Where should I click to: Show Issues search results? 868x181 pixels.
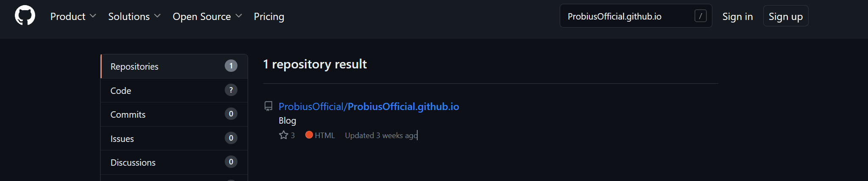(122, 139)
